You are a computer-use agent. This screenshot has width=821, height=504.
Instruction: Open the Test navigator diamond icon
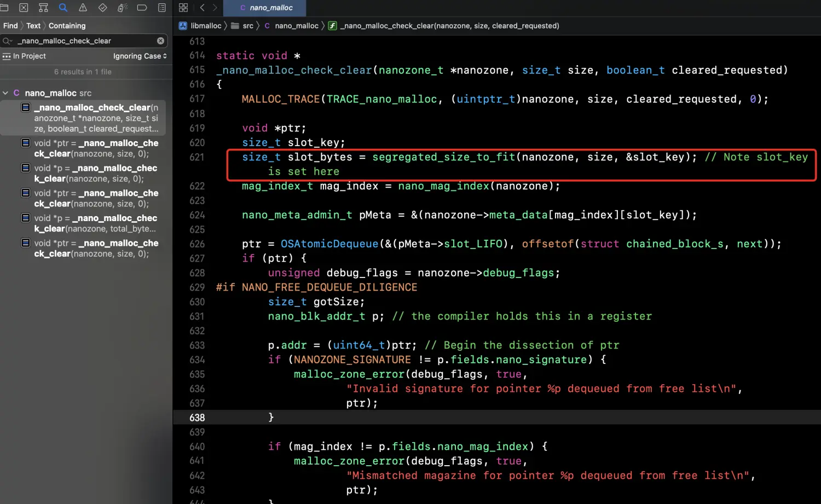click(x=102, y=8)
